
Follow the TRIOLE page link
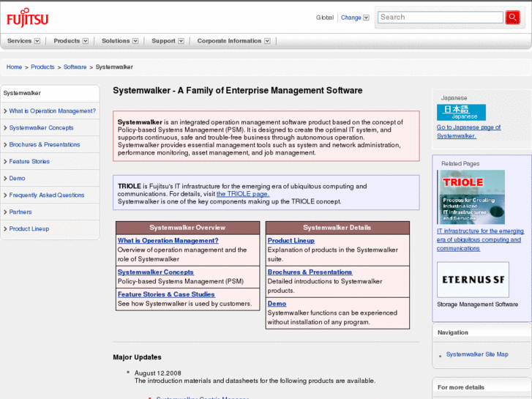[243, 194]
